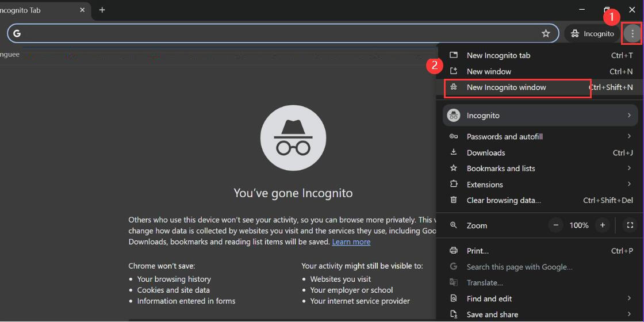
Task: Minimize the Chrome window
Action: pyautogui.click(x=582, y=9)
